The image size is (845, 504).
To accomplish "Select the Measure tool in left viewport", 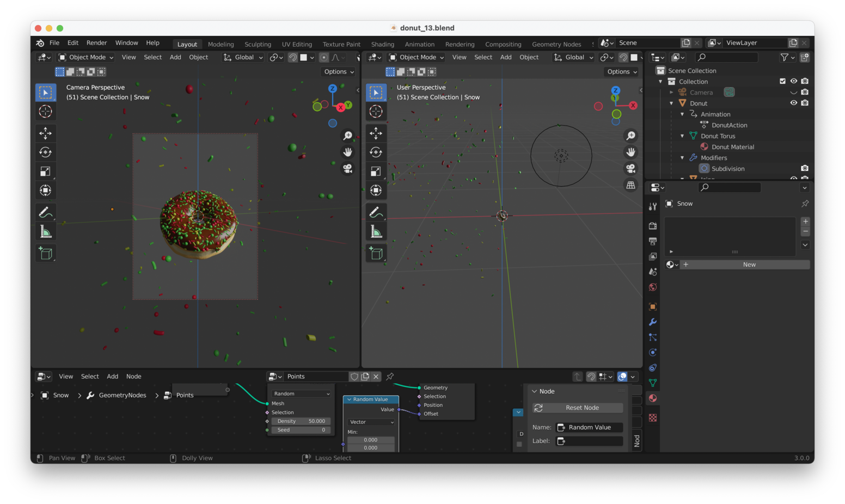I will (x=46, y=232).
